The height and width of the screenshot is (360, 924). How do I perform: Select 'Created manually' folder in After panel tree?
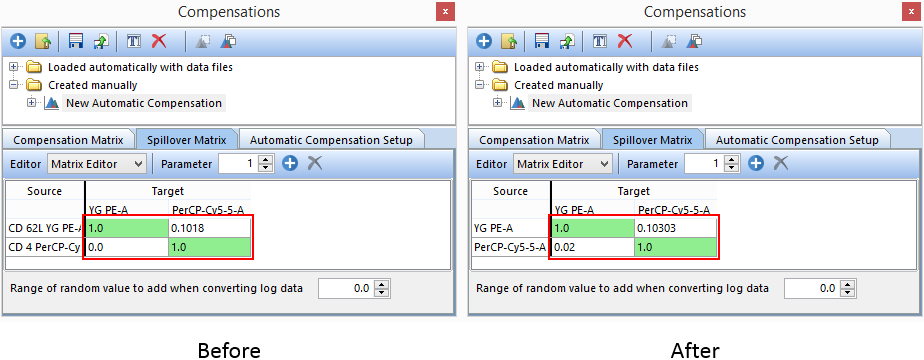(559, 85)
